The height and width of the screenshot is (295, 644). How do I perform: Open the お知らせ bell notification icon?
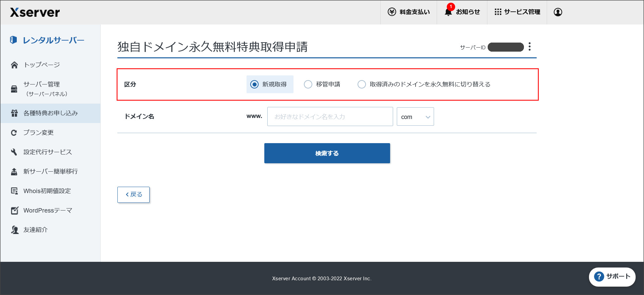[x=448, y=12]
